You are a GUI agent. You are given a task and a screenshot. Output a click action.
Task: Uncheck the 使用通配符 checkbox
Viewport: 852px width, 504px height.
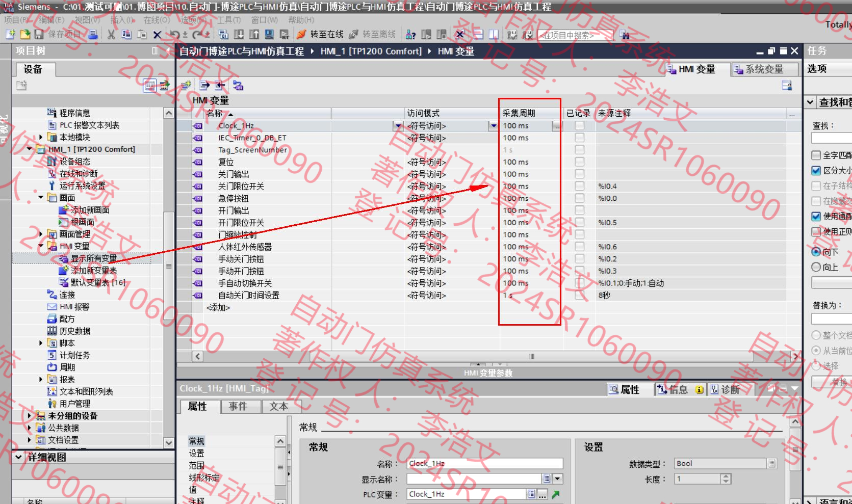[x=816, y=216]
